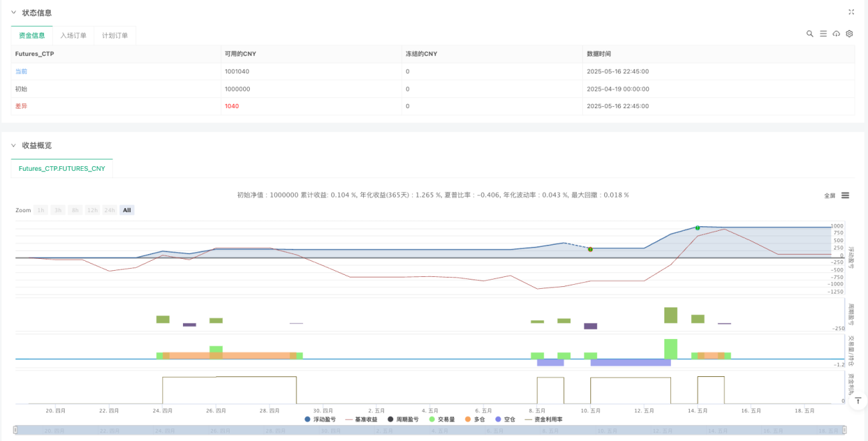Open the chart hamburger menu icon
The width and height of the screenshot is (868, 441).
[x=845, y=195]
